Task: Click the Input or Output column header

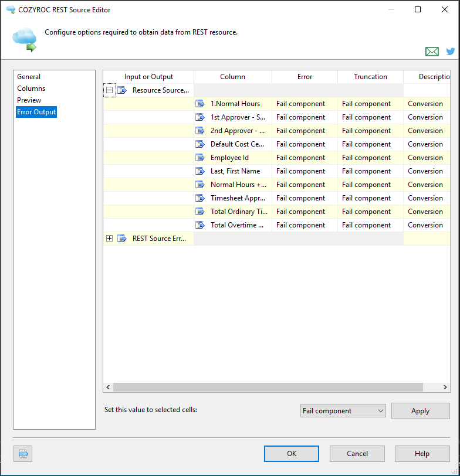Action: pos(148,77)
